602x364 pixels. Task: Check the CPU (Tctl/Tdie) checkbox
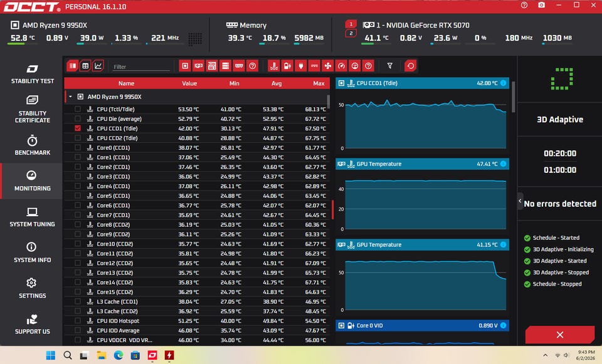point(78,109)
